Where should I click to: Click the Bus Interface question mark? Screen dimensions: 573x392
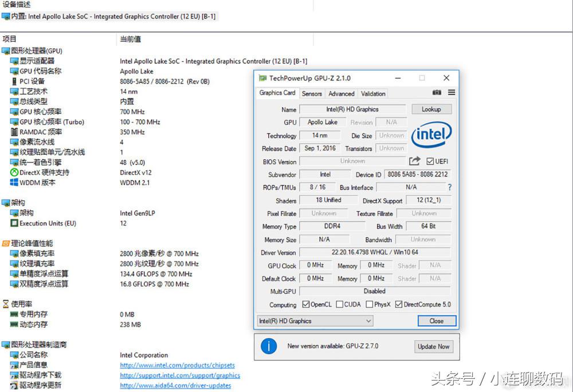click(x=449, y=187)
